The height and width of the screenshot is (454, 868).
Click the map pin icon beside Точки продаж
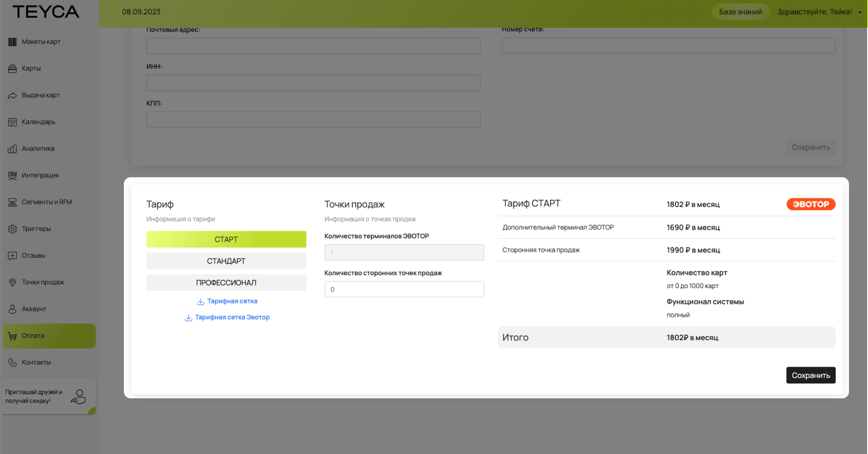click(12, 282)
